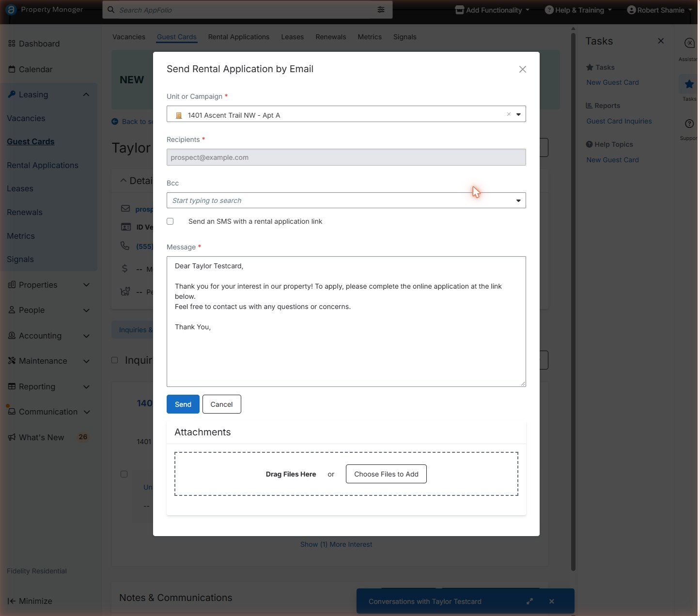Close Conversations with Taylor Testcard bar

point(551,601)
